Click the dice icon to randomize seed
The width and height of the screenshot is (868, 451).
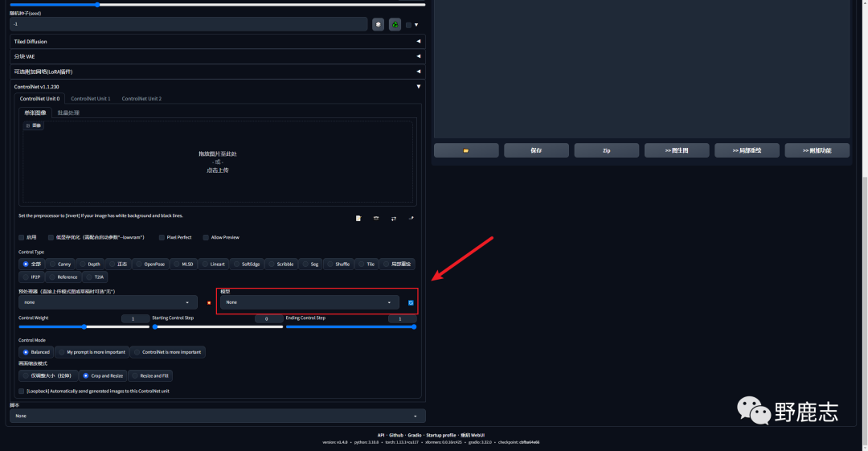click(378, 24)
